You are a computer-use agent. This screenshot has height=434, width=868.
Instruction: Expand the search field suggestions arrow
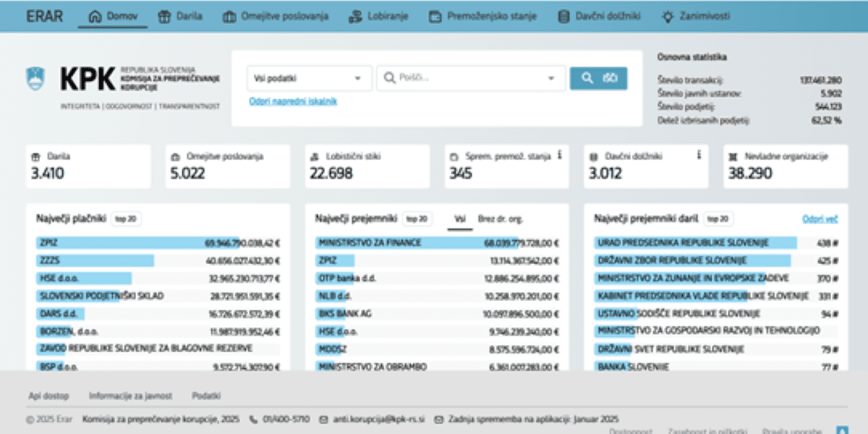[x=552, y=78]
